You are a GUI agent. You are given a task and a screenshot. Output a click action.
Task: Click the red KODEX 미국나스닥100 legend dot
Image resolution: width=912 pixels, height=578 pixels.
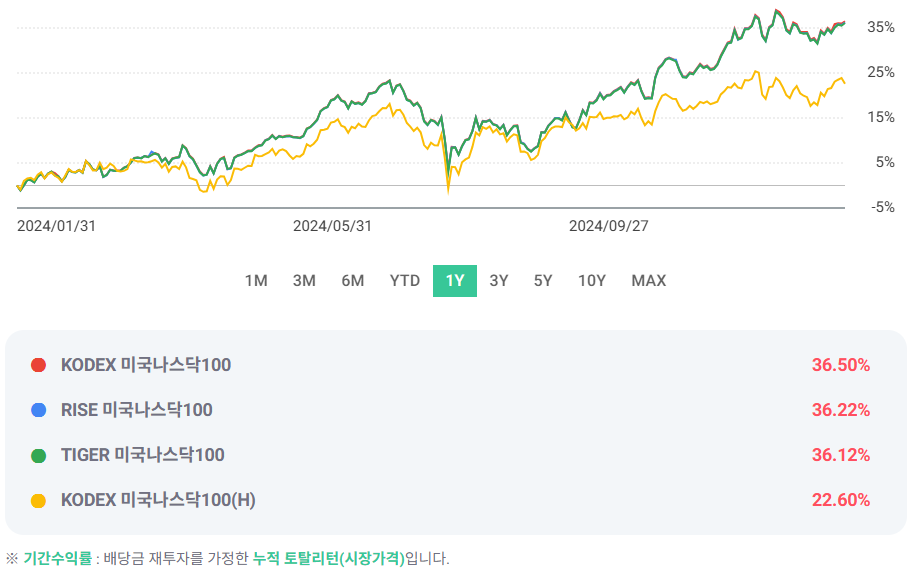[x=38, y=365]
